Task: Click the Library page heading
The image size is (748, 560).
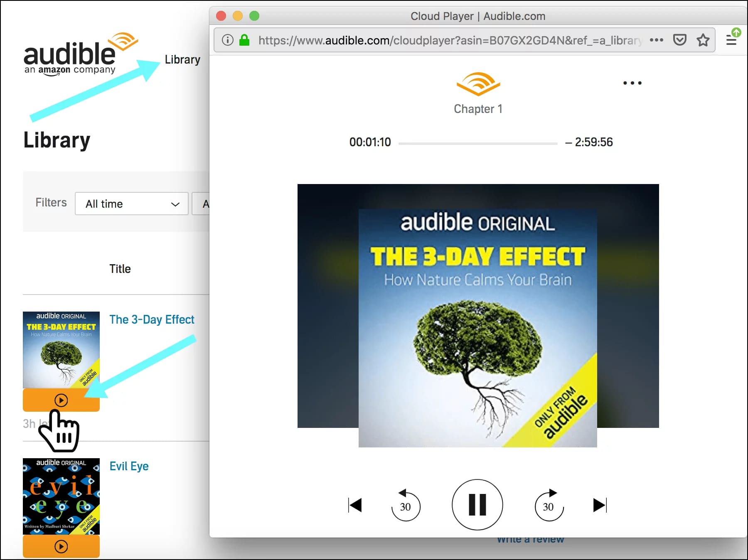Action: [57, 140]
